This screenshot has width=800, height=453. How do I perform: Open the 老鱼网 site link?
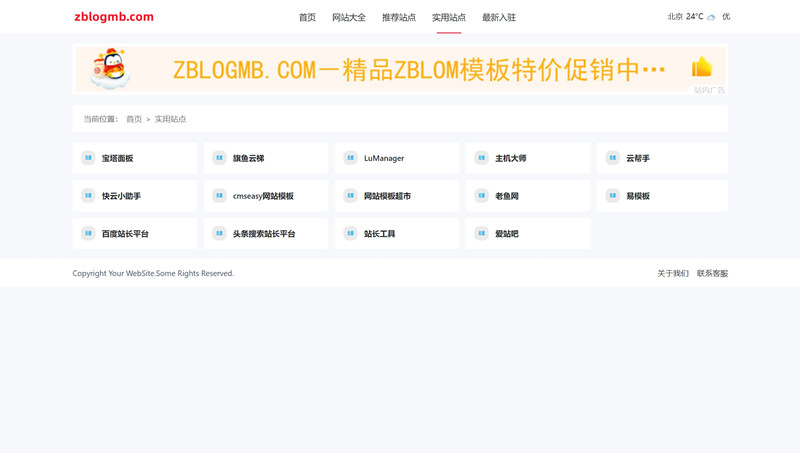tap(507, 196)
